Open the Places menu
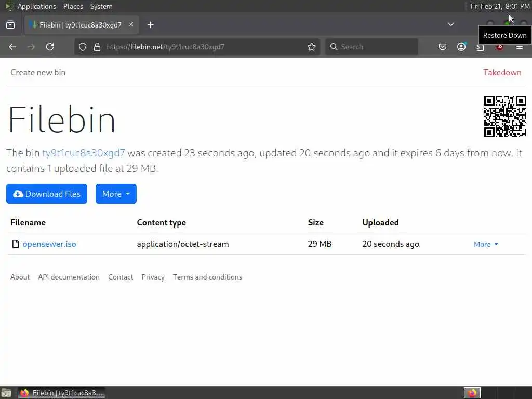The image size is (532, 399). (x=73, y=6)
